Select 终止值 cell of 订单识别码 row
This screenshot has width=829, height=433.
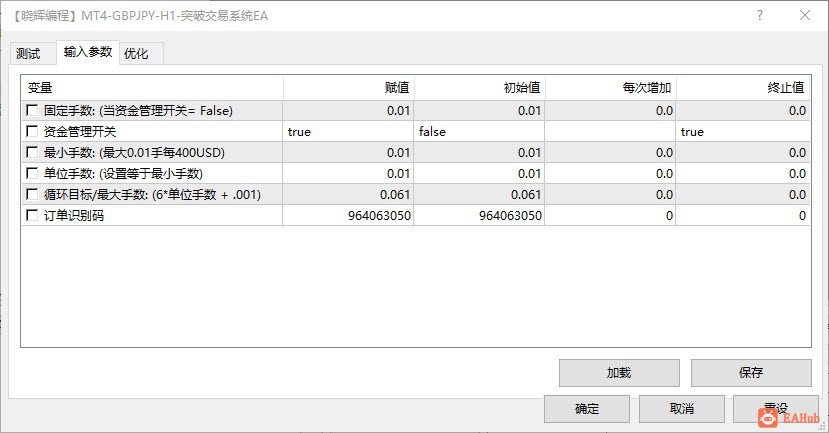[743, 216]
